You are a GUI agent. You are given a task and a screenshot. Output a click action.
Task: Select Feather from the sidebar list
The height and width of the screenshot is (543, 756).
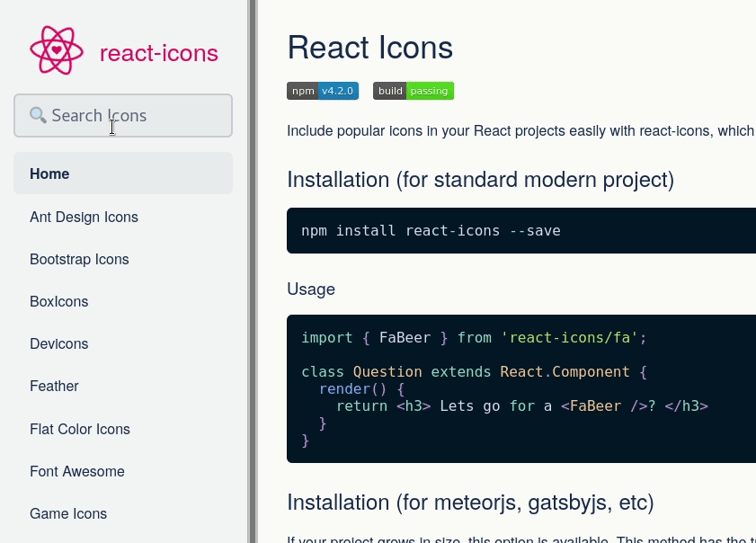[54, 386]
